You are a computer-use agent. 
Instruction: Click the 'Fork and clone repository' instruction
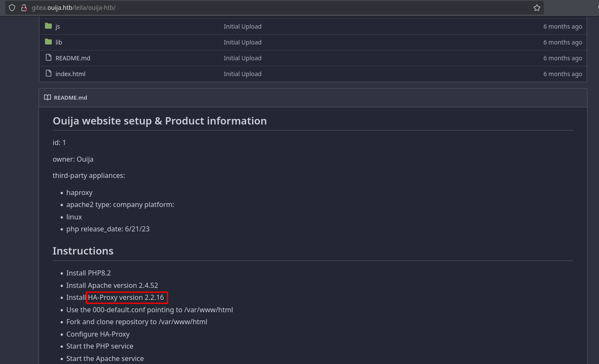coord(137,322)
